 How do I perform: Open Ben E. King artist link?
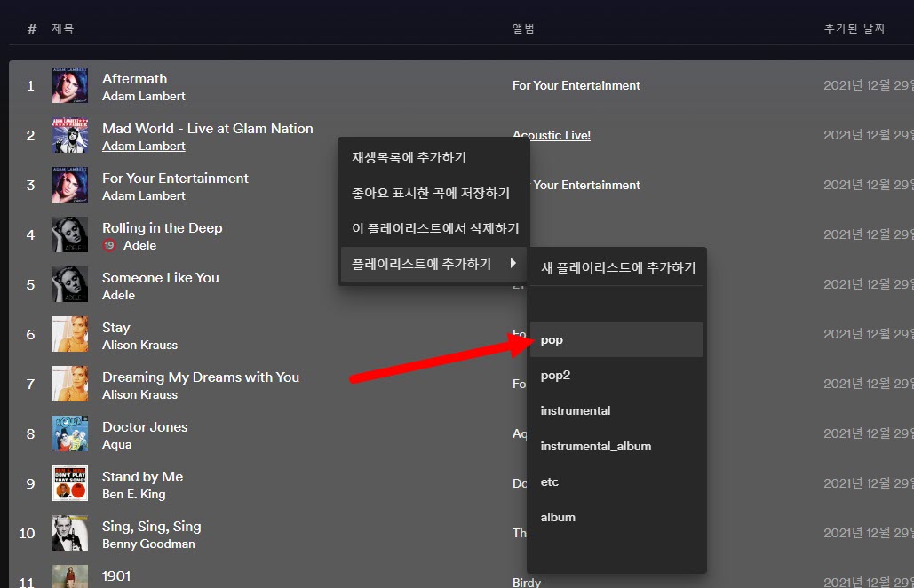[x=133, y=494]
